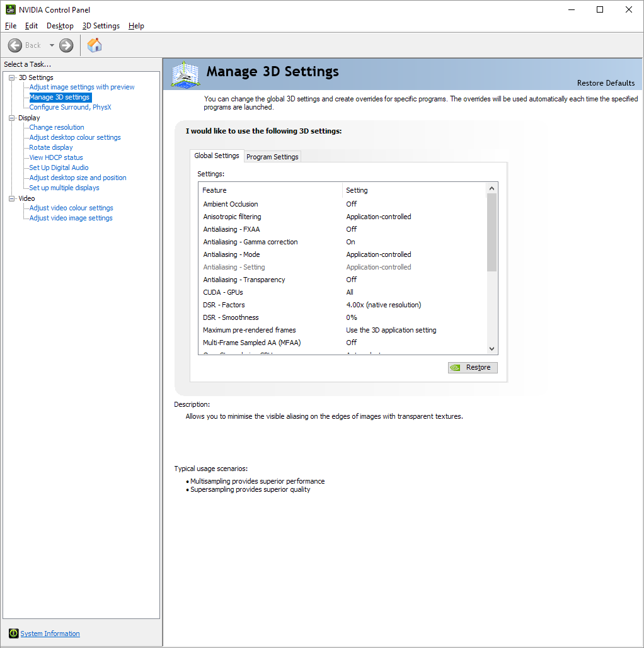
Task: Select the DSR - Factors feature row
Action: click(342, 305)
